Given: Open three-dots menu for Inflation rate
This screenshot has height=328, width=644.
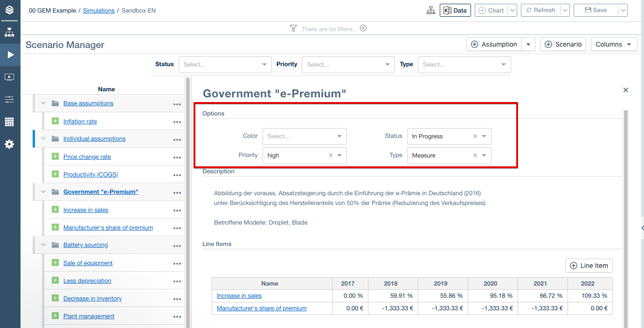Looking at the screenshot, I should pyautogui.click(x=177, y=122).
